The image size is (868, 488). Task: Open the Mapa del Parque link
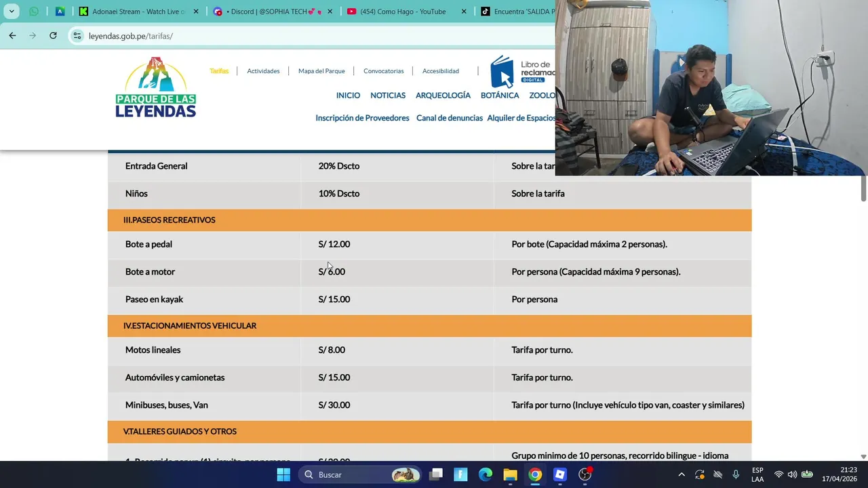tap(321, 70)
